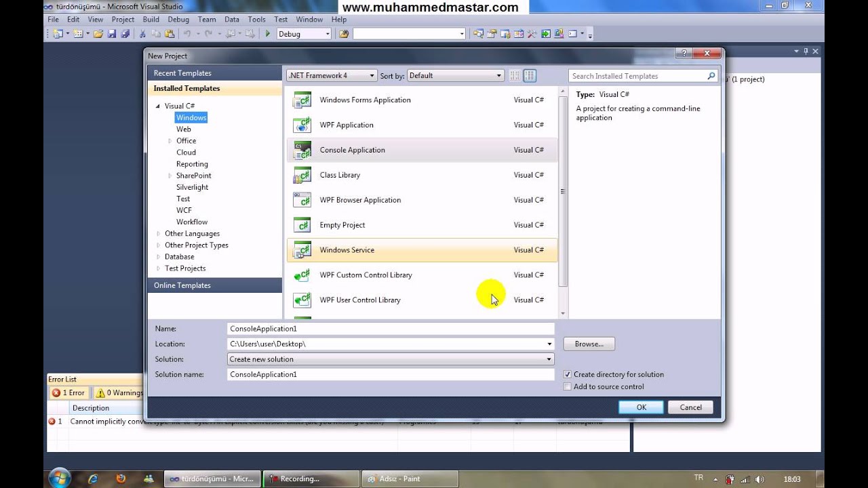Expand the Test Projects tree node
The image size is (868, 488).
(159, 268)
